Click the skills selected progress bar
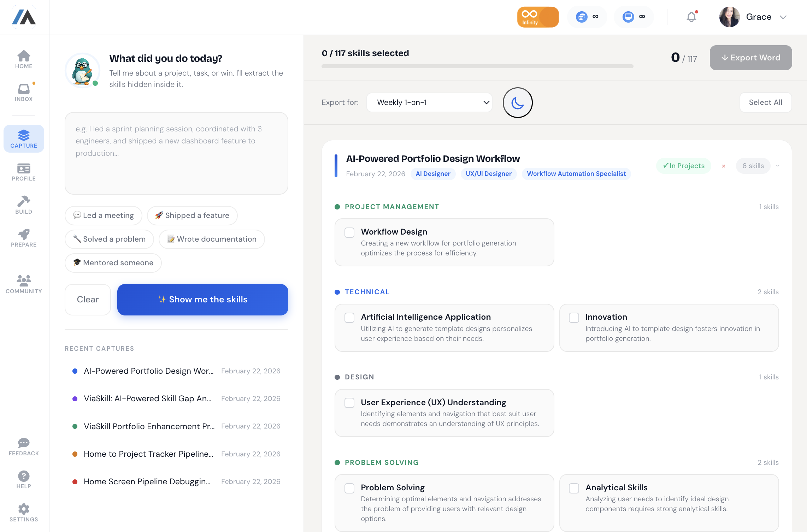This screenshot has width=807, height=532. click(x=477, y=66)
